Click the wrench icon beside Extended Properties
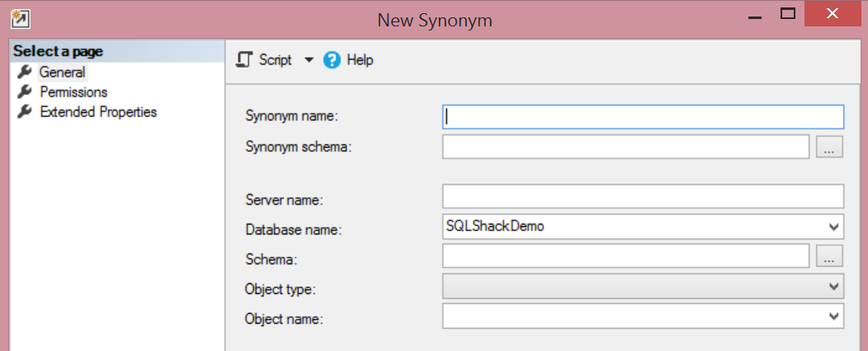This screenshot has height=351, width=868. 24,111
